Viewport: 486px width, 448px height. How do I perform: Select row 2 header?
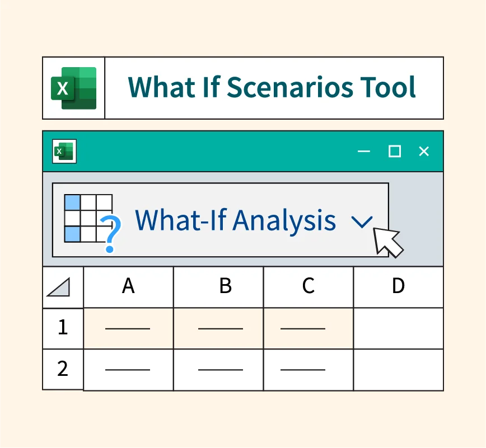(63, 369)
